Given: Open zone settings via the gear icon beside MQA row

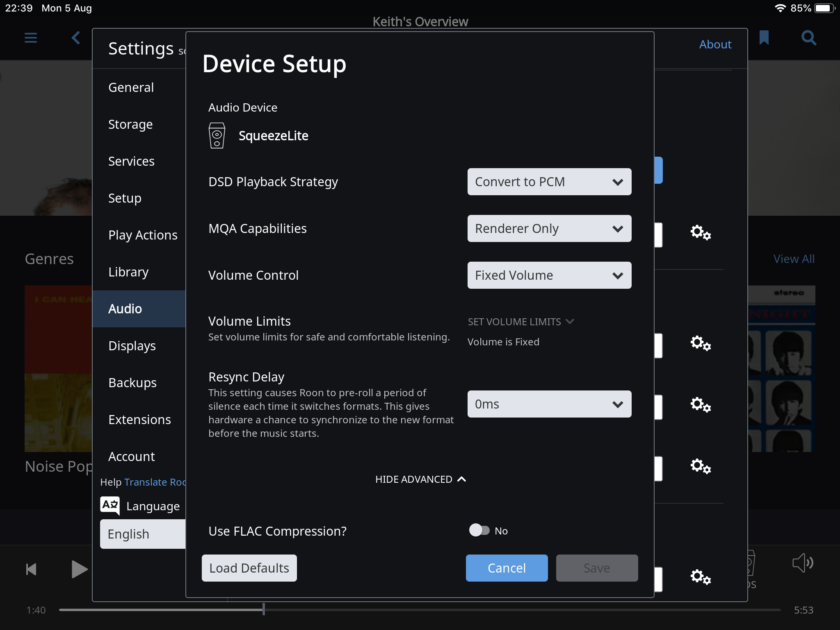Looking at the screenshot, I should tap(700, 233).
